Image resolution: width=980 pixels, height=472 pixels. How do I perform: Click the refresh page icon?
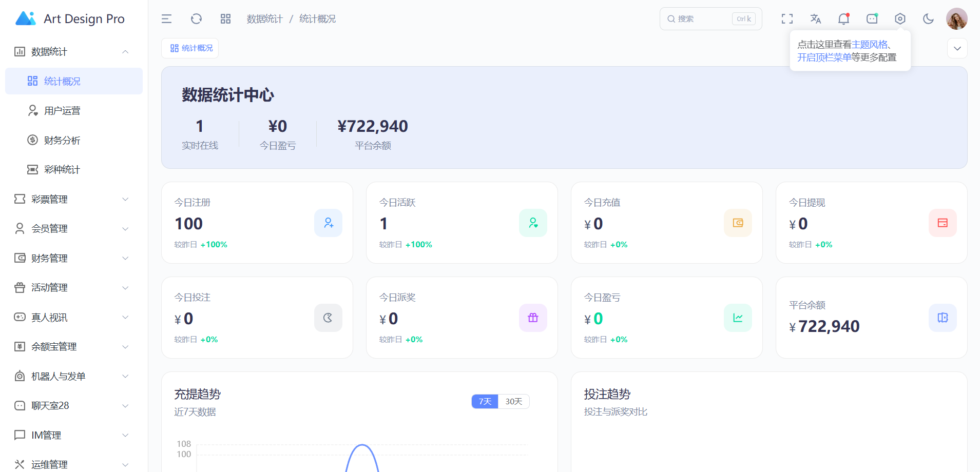tap(196, 19)
